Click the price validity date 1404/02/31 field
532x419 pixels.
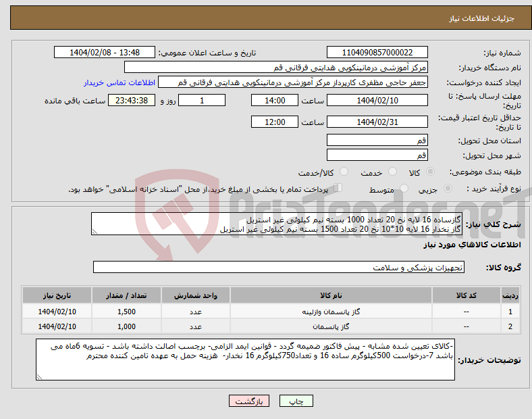coord(377,122)
